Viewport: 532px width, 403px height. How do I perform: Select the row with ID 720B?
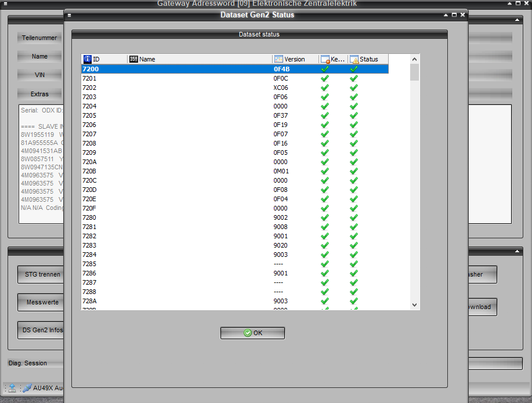click(x=235, y=171)
